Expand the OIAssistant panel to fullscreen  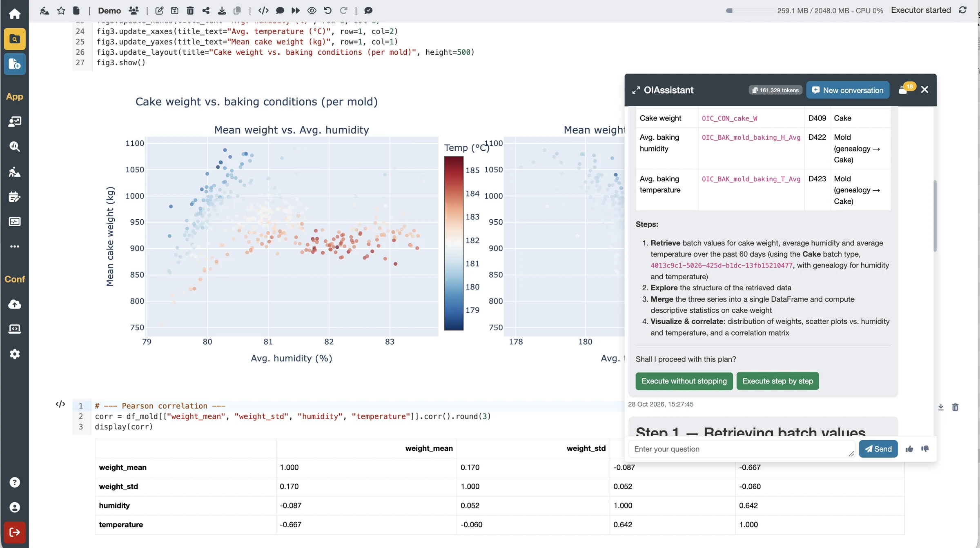[x=636, y=90]
